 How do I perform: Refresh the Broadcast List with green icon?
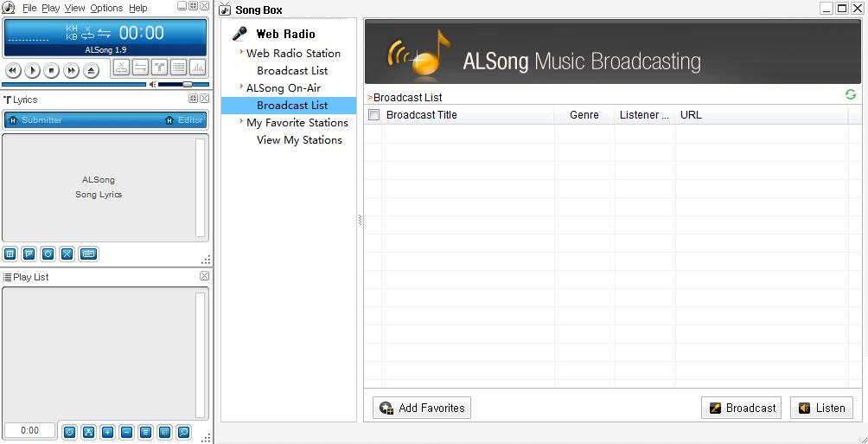click(851, 95)
